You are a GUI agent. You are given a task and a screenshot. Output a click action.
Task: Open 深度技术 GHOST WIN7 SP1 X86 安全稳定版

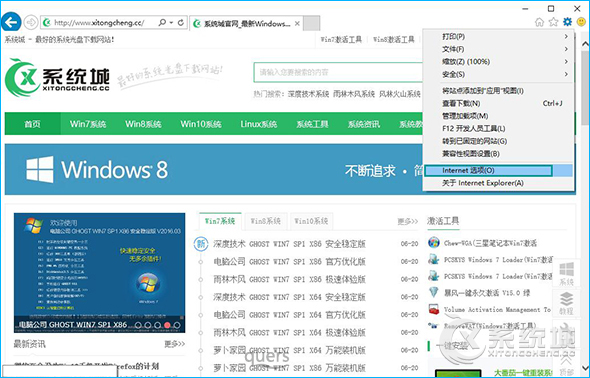coord(289,244)
